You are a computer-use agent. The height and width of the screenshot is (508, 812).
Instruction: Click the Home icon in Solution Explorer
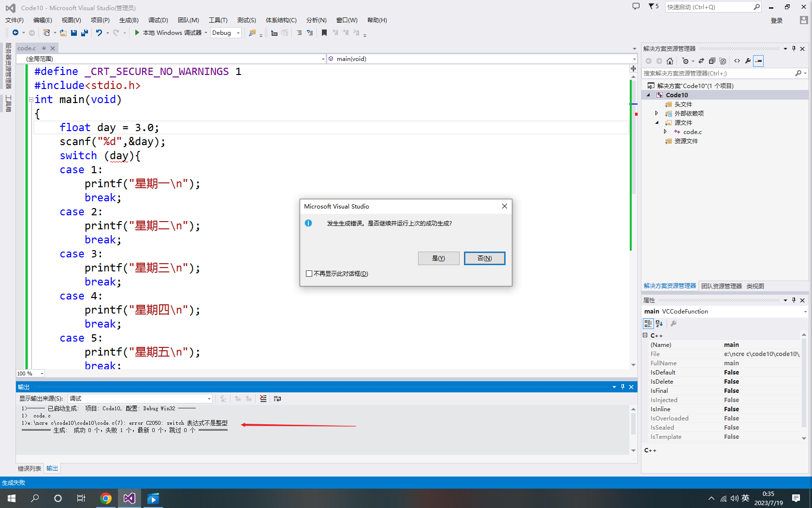(670, 61)
